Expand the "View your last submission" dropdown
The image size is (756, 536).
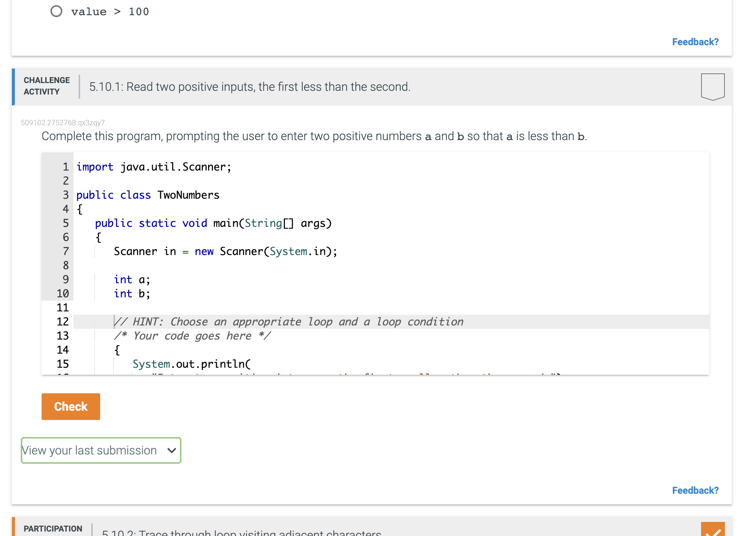(101, 450)
